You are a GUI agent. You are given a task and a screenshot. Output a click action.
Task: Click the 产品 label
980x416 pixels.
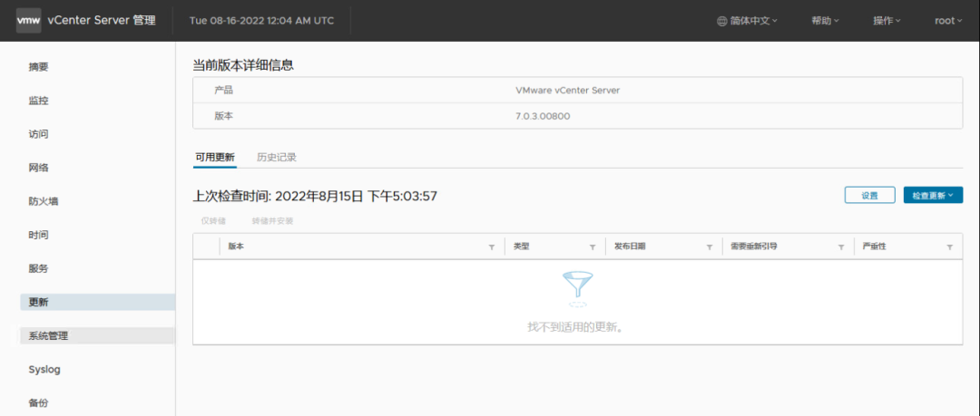click(224, 90)
